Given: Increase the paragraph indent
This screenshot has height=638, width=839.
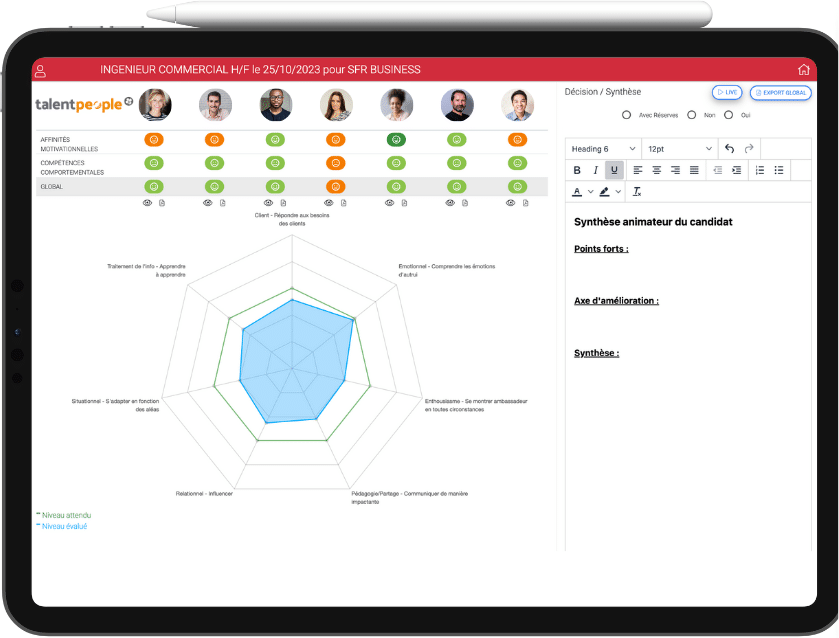Looking at the screenshot, I should pyautogui.click(x=736, y=170).
